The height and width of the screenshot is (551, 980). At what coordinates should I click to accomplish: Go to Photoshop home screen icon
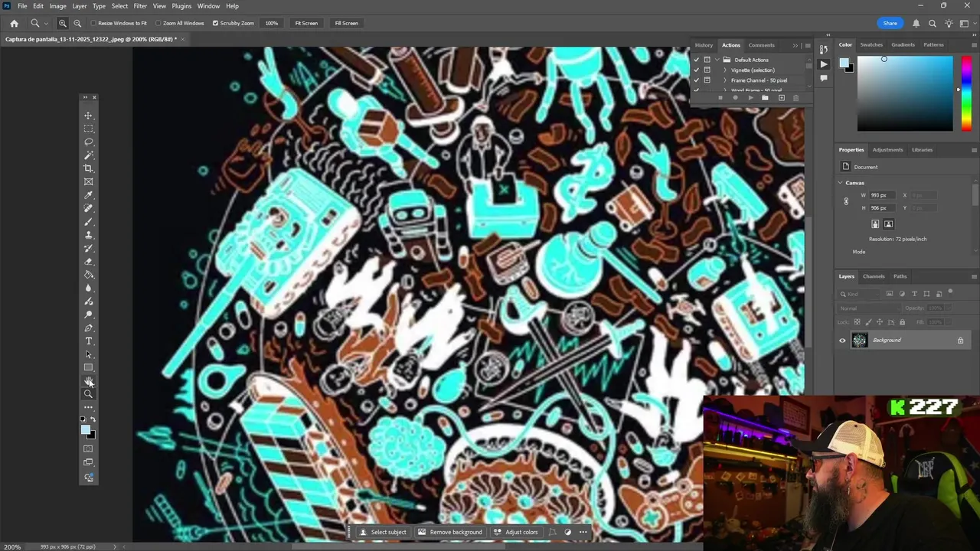14,23
